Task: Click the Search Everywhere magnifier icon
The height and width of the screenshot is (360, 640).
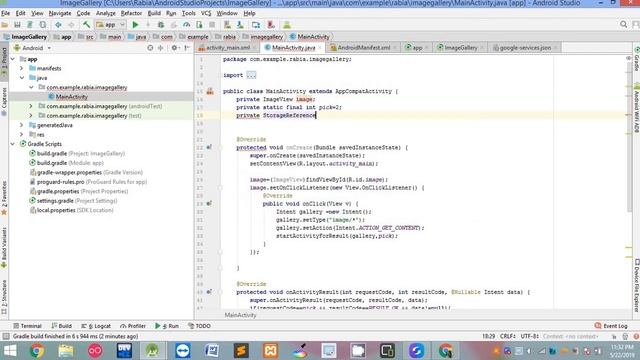Action: coord(623,24)
